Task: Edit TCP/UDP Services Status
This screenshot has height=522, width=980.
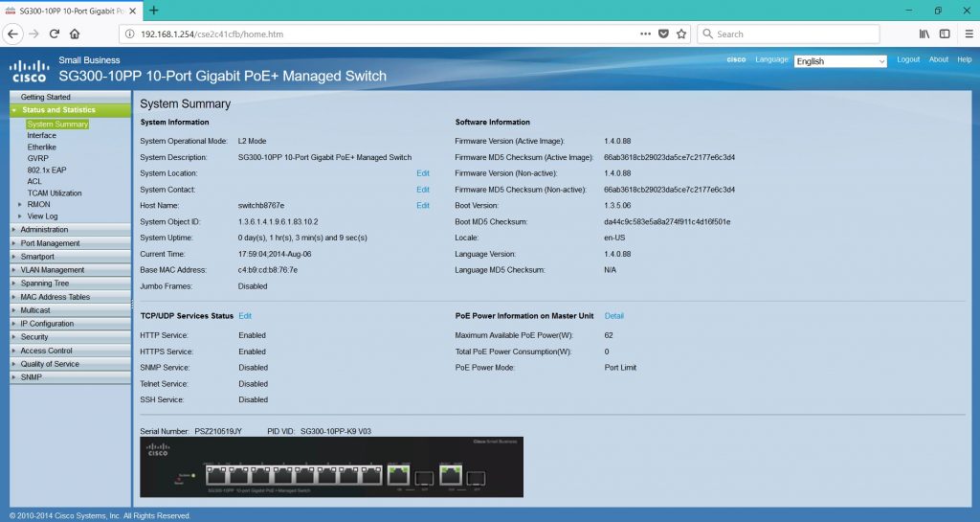Action: [x=245, y=316]
